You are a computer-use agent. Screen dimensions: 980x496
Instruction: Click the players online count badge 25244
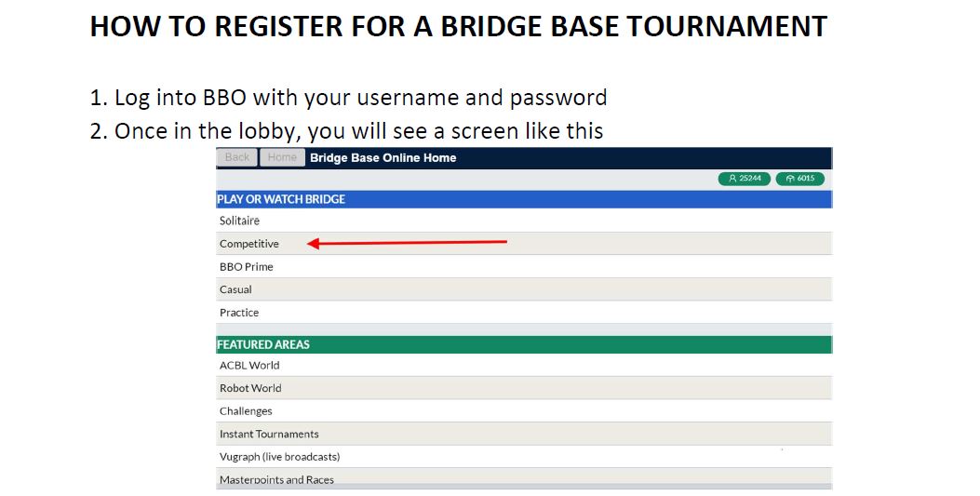point(745,179)
